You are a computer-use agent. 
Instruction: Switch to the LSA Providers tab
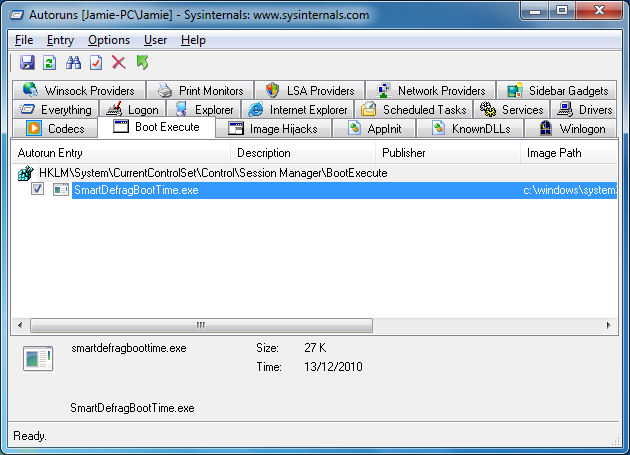coord(309,90)
